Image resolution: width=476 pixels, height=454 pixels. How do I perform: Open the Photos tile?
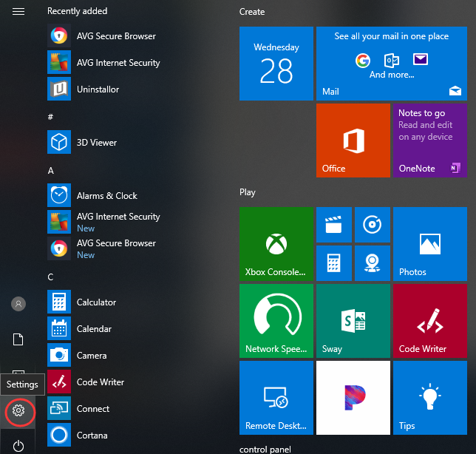point(430,244)
